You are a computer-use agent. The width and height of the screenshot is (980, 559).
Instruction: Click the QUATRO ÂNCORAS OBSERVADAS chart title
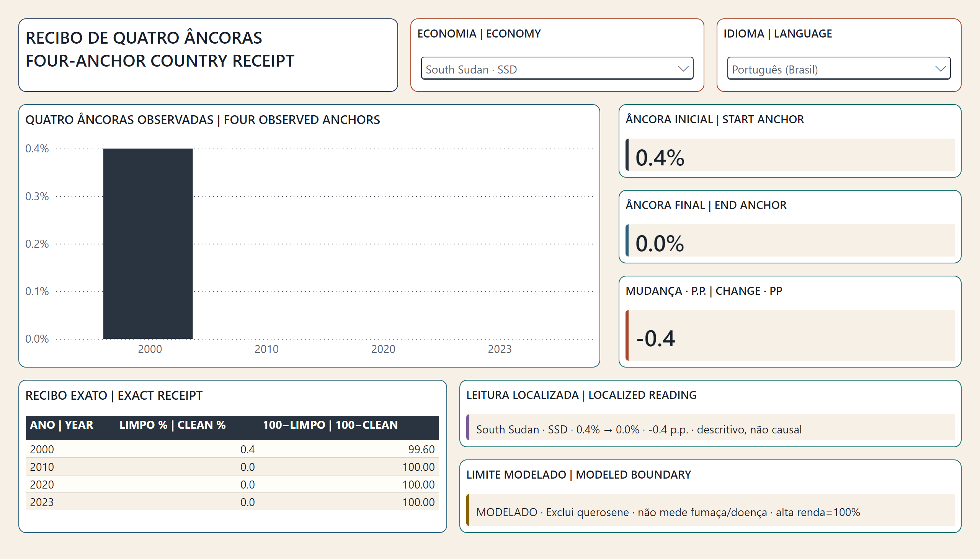[x=202, y=120]
